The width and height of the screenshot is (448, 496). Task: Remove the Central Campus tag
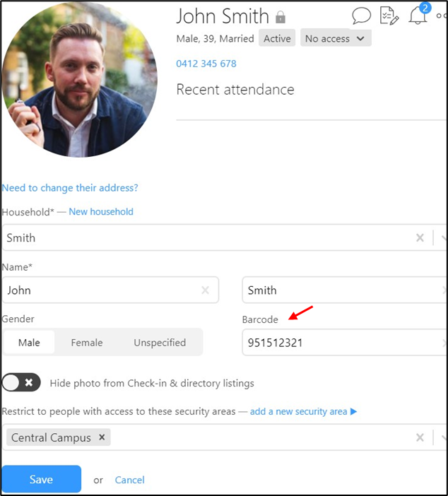coord(102,437)
